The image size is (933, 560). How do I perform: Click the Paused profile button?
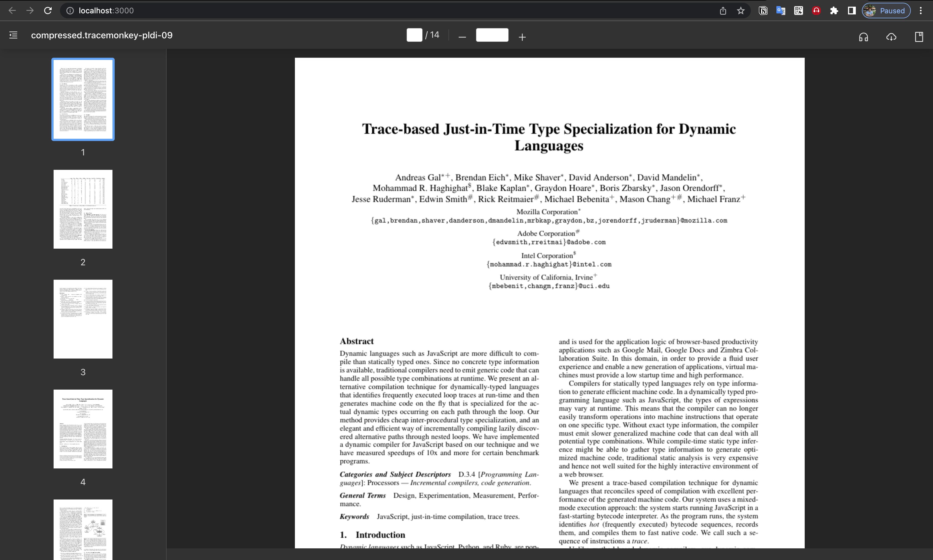886,11
